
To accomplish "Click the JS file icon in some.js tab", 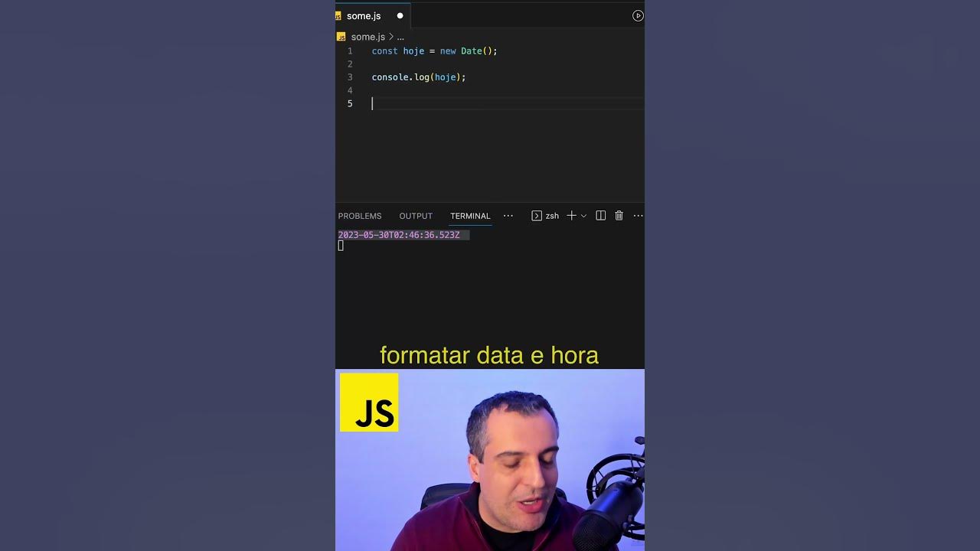I will tap(338, 16).
